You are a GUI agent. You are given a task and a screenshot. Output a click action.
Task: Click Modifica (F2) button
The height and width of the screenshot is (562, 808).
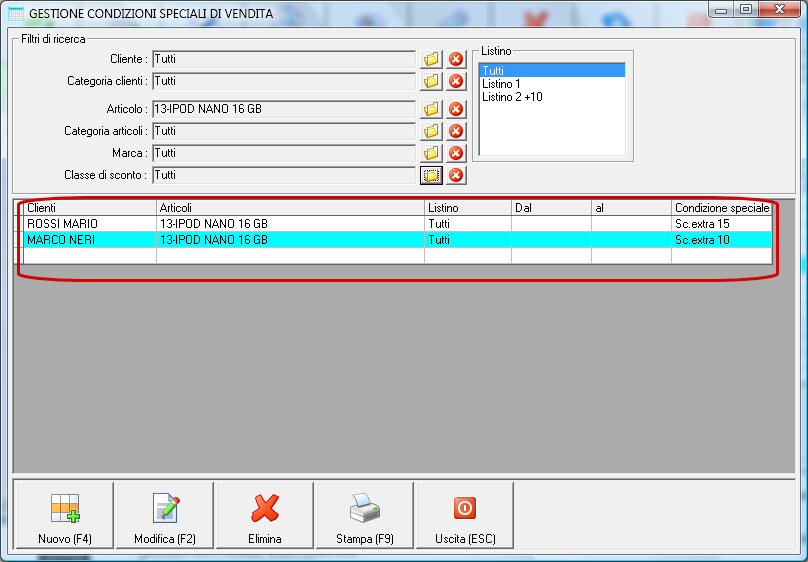click(x=165, y=515)
